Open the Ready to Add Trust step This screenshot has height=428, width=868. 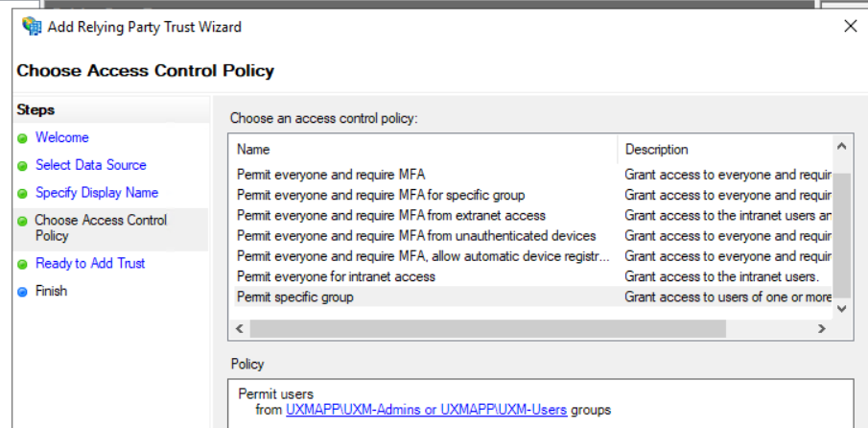pyautogui.click(x=89, y=263)
